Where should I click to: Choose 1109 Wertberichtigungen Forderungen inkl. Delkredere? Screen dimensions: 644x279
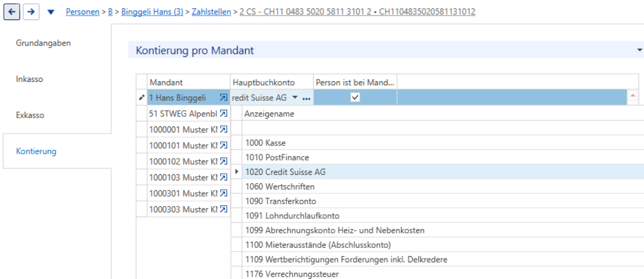[x=443, y=260]
